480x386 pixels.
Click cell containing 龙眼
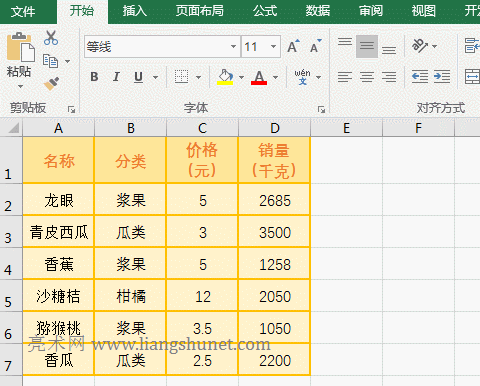click(x=58, y=200)
